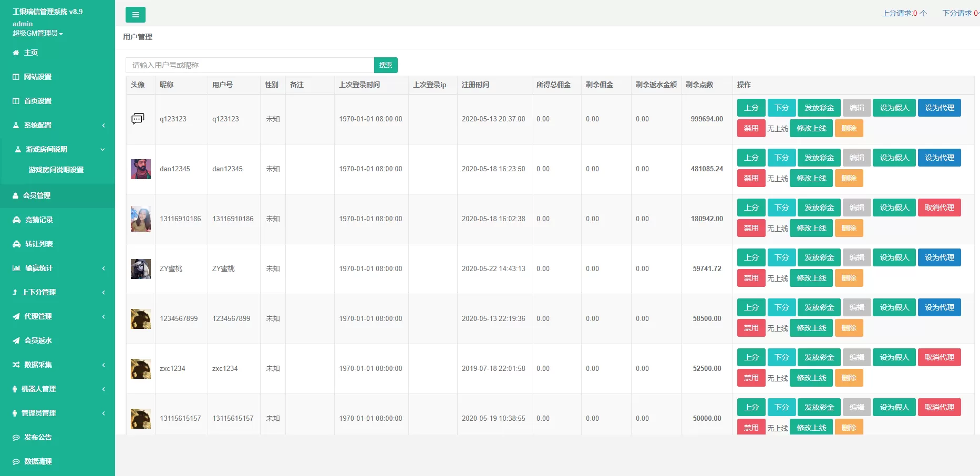The width and height of the screenshot is (980, 476).
Task: Expand the 系统配置 sidebar submenu
Action: pyautogui.click(x=103, y=125)
